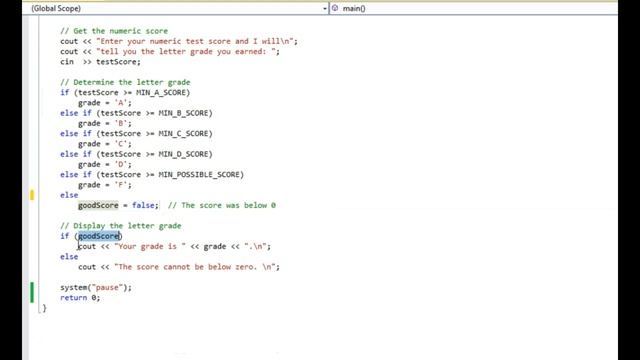Click 'The score was below 0' comment
The height and width of the screenshot is (360, 640).
point(222,205)
